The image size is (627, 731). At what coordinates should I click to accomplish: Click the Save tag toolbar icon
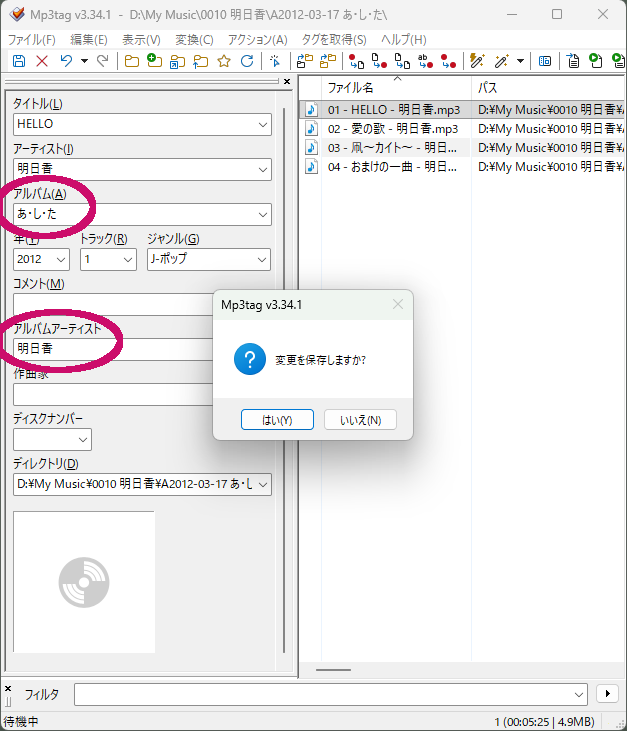pos(19,61)
